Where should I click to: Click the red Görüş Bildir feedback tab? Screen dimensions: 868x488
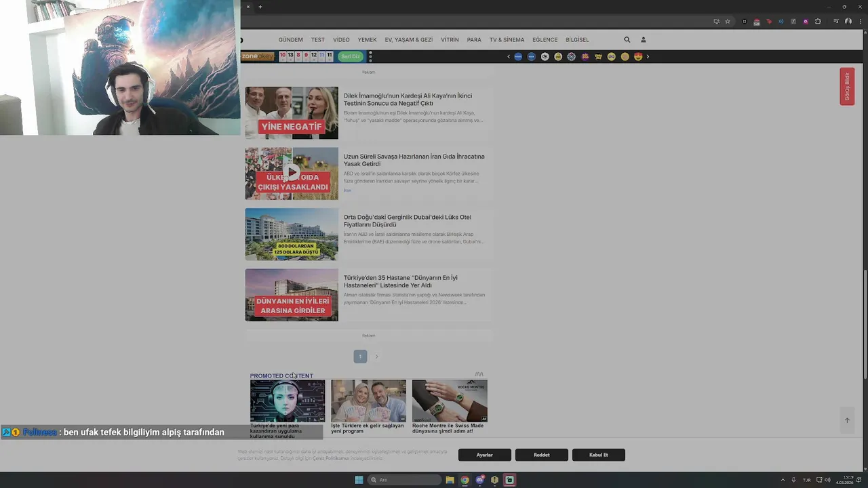[846, 86]
